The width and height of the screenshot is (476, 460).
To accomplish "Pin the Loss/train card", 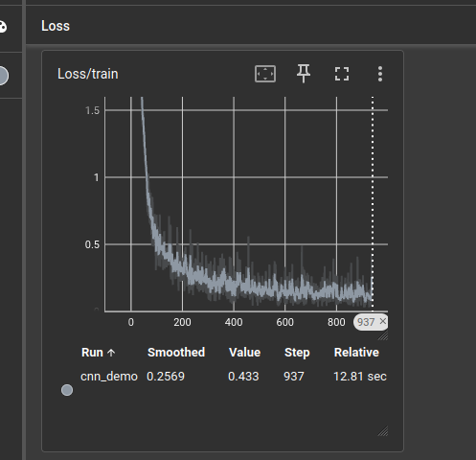I will 304,74.
